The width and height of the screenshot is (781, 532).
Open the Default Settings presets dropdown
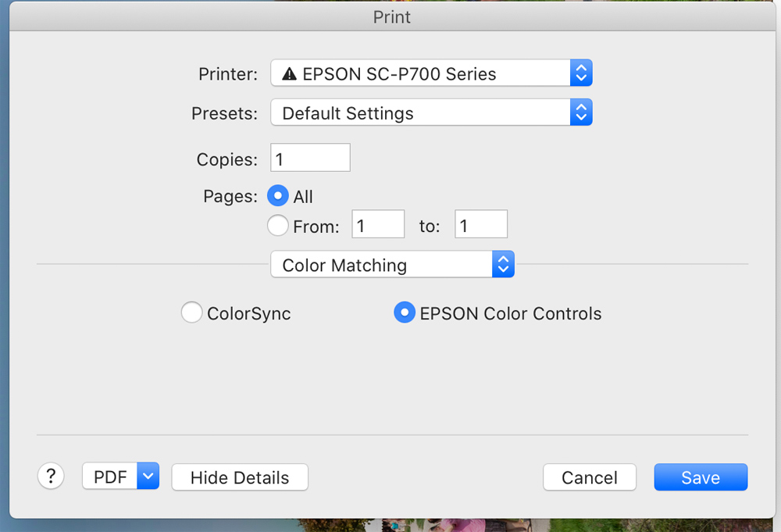point(422,112)
